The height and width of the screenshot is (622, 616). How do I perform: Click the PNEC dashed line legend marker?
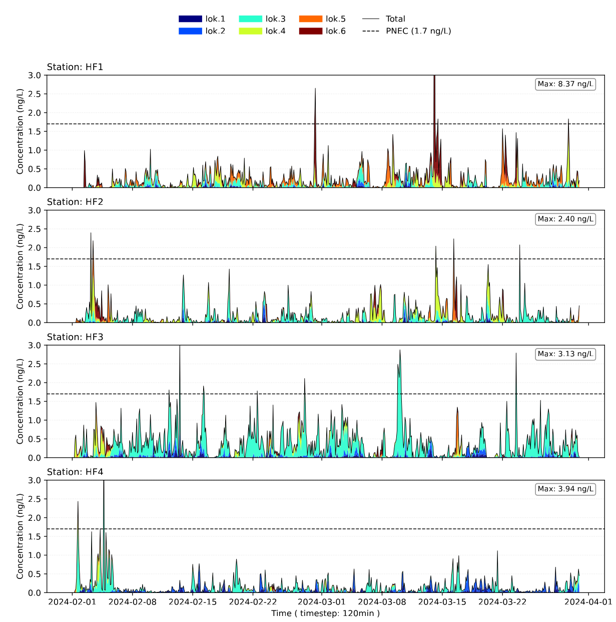click(x=370, y=31)
